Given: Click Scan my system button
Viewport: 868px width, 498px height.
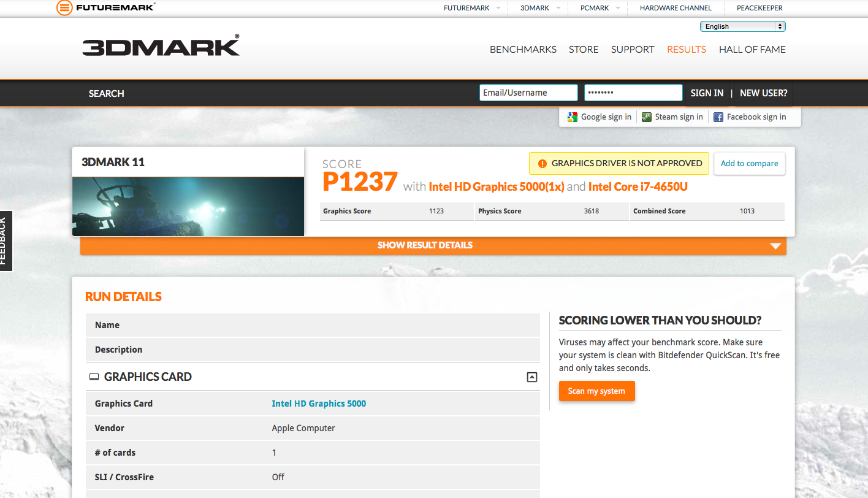Looking at the screenshot, I should pyautogui.click(x=596, y=391).
